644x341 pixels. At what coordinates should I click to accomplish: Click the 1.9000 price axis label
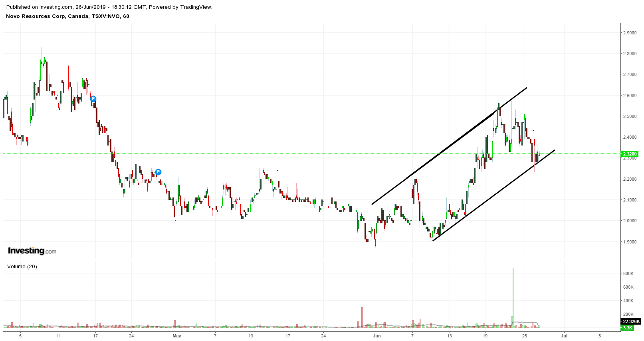[630, 242]
